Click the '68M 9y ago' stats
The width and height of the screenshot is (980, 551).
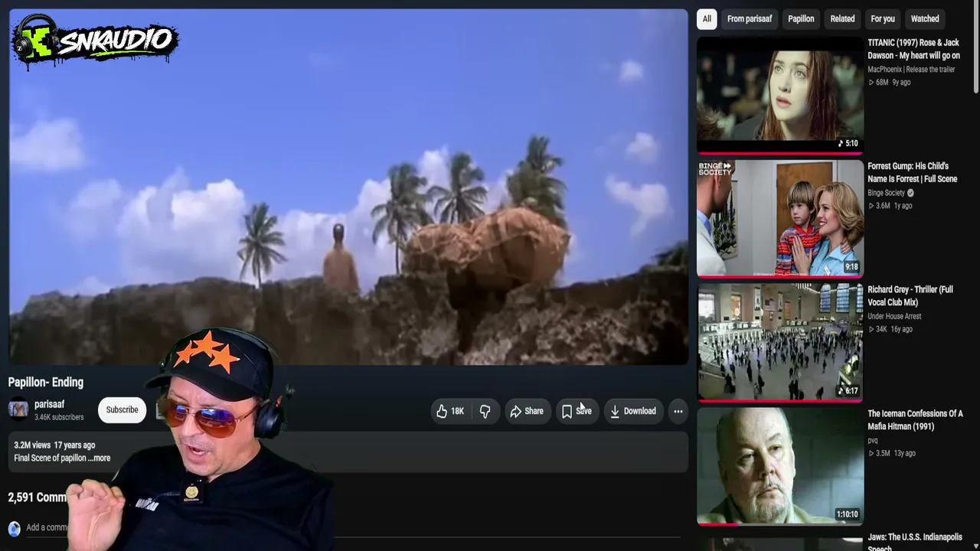coord(890,83)
